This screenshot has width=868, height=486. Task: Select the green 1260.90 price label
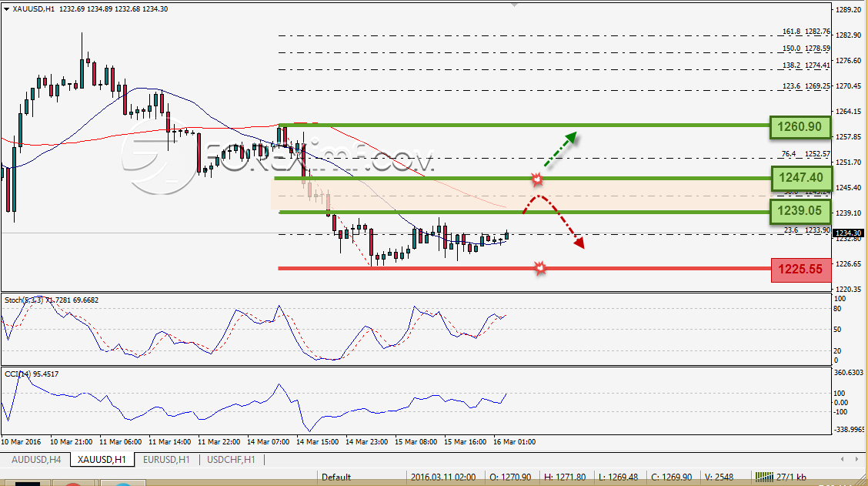click(800, 127)
